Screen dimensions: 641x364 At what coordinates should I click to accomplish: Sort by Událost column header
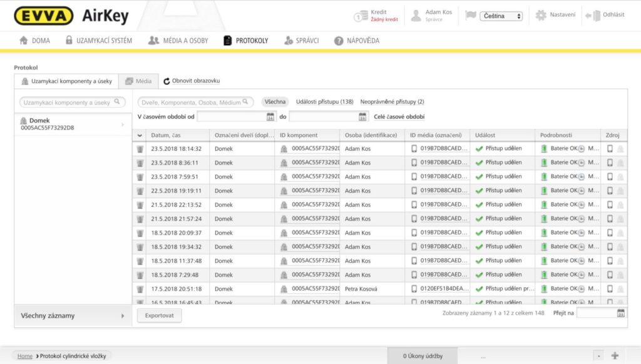click(x=485, y=135)
